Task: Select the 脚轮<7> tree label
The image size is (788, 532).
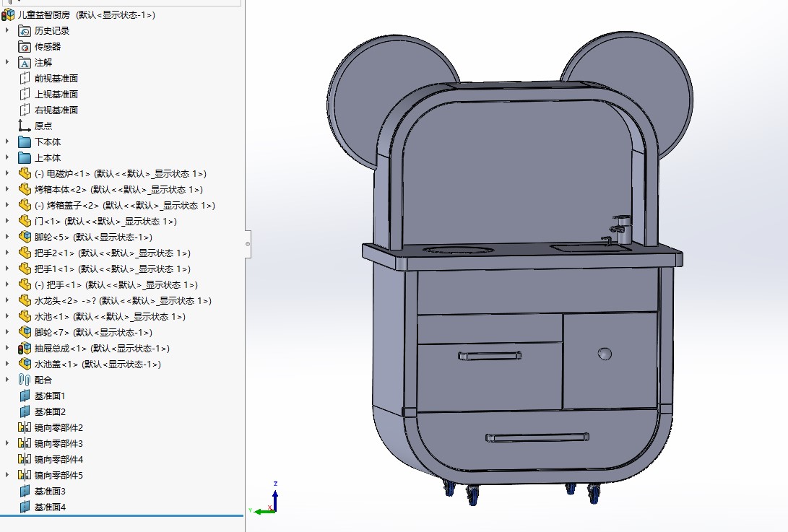Action: click(93, 333)
